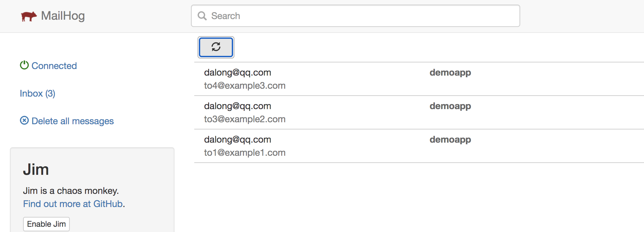Click the magnifier icon in search bar
644x232 pixels.
pos(202,16)
